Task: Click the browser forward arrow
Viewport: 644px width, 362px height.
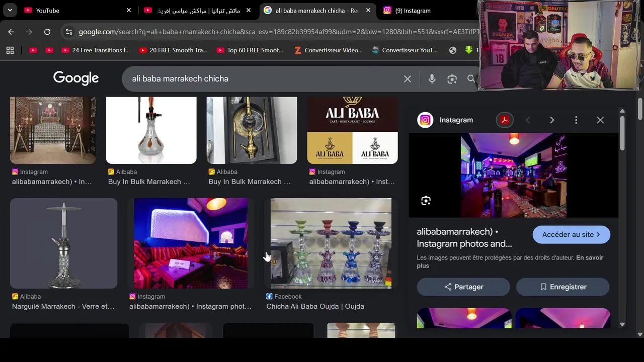Action: [x=29, y=32]
